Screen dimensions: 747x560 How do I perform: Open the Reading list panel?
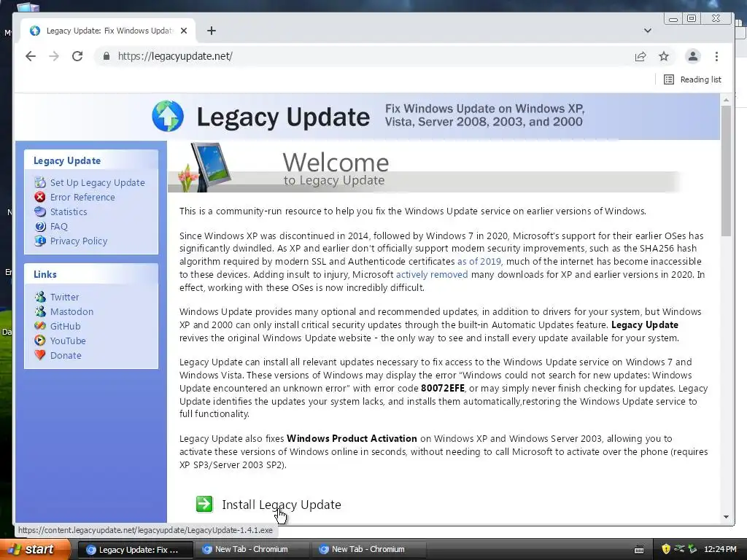(x=692, y=79)
